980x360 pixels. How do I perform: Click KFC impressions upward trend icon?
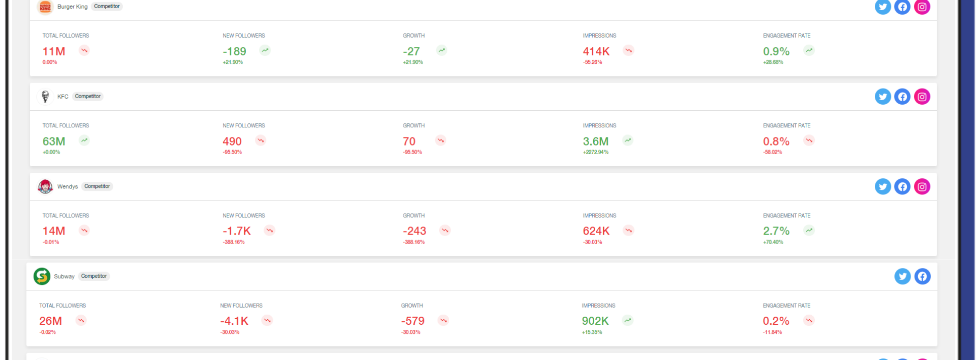point(627,140)
